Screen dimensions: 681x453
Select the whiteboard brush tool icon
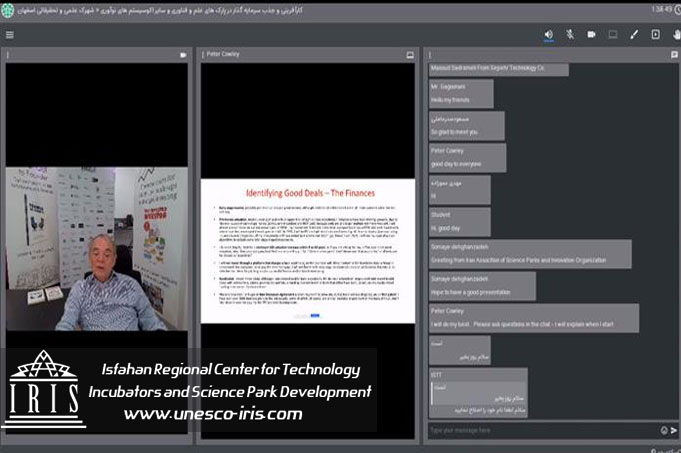[634, 34]
